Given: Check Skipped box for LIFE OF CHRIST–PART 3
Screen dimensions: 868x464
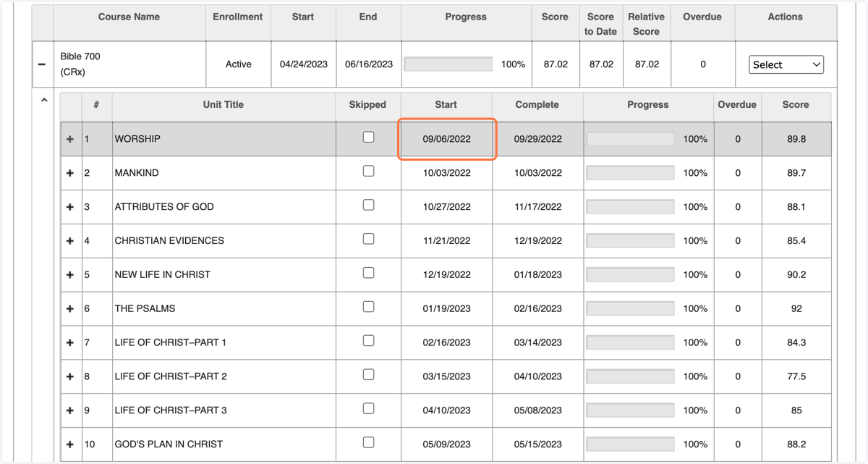Looking at the screenshot, I should [x=368, y=408].
